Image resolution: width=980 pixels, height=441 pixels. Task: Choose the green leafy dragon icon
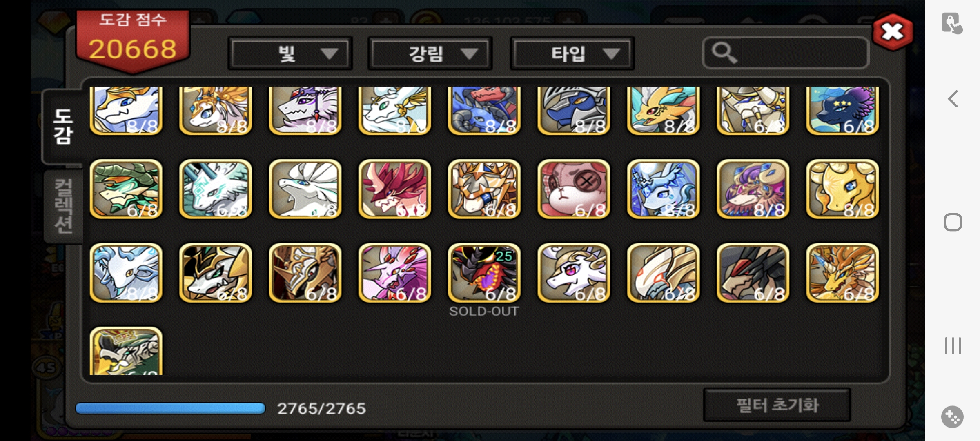[126, 189]
